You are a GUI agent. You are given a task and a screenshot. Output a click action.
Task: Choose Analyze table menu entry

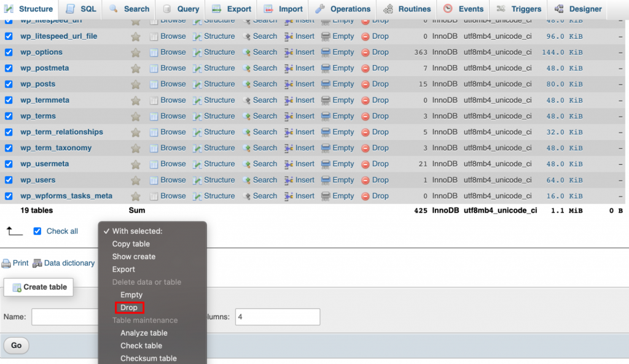coord(144,333)
